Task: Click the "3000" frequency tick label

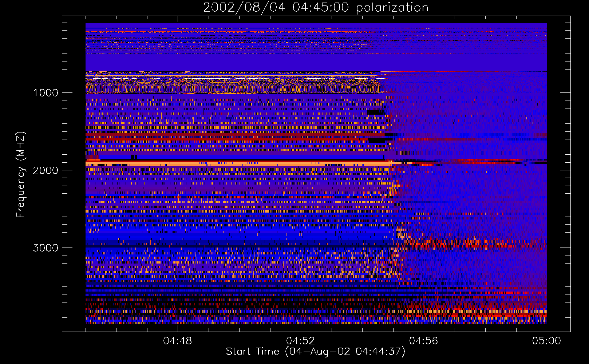Action: click(x=46, y=248)
